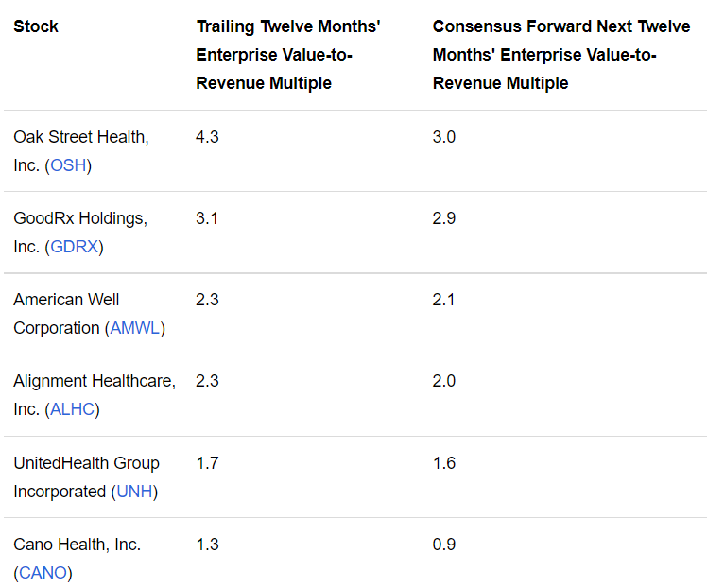This screenshot has width=707, height=588.
Task: Click Cano Health's forward multiple 0.9
Action: click(x=444, y=545)
